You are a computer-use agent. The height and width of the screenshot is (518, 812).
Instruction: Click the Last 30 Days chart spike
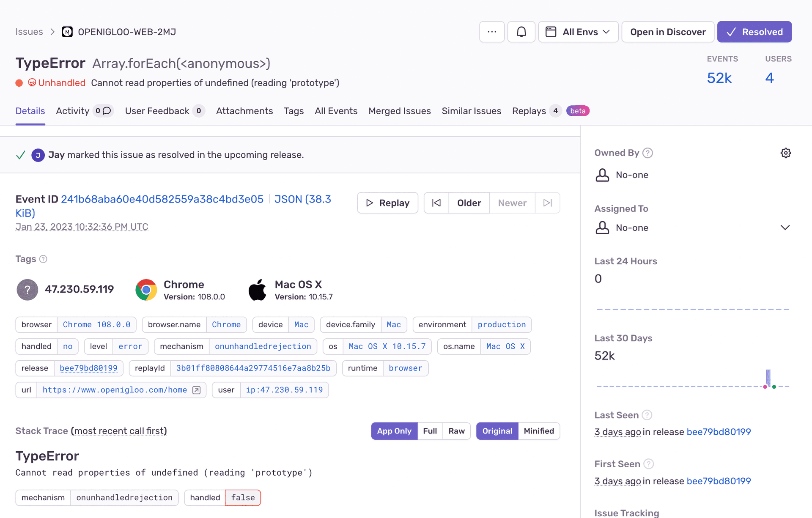(x=768, y=377)
